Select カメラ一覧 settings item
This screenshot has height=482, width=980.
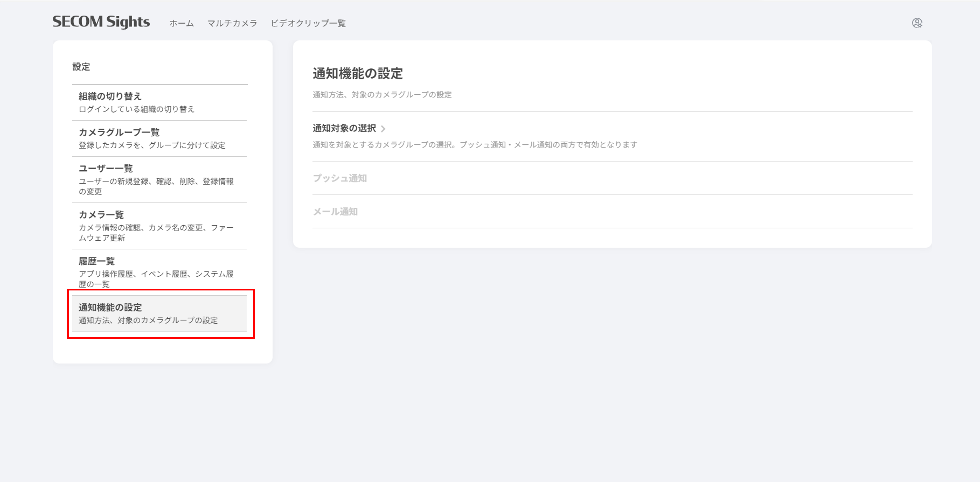tap(159, 226)
